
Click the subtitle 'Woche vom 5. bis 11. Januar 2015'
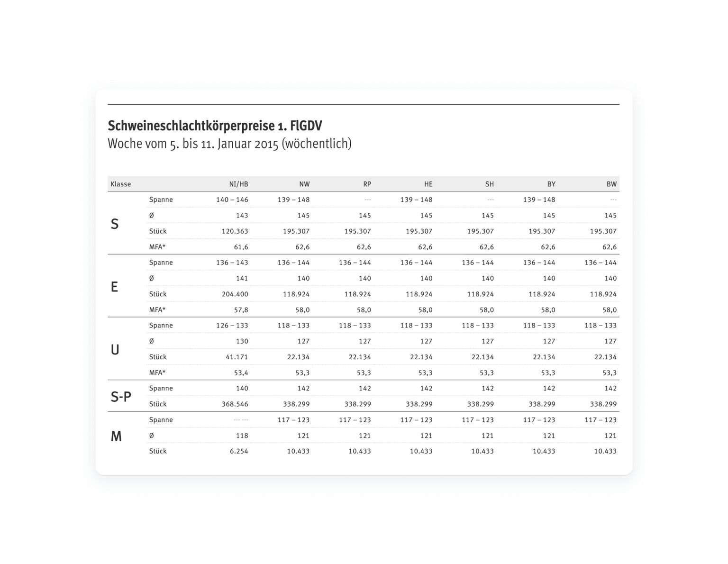point(193,144)
